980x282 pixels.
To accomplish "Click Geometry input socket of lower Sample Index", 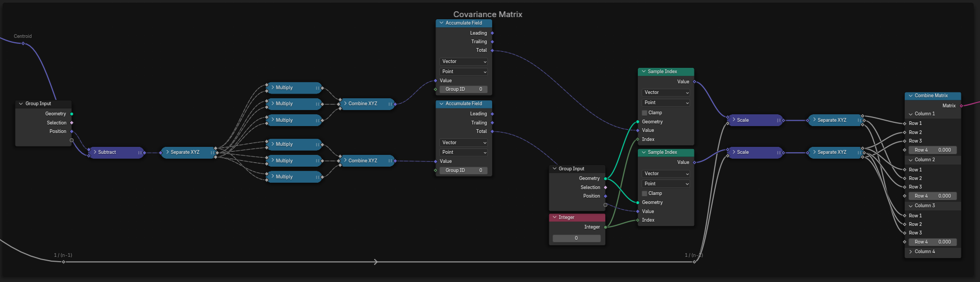I will (x=638, y=202).
